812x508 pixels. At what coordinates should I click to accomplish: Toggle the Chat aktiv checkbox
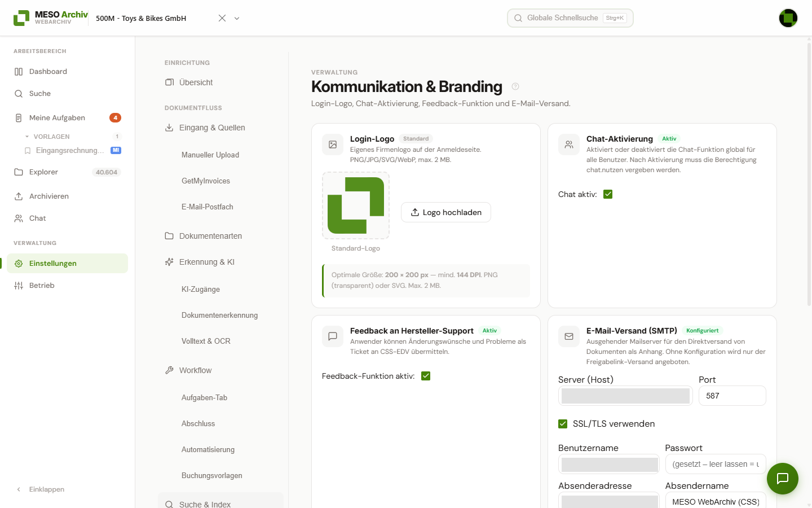(x=608, y=194)
